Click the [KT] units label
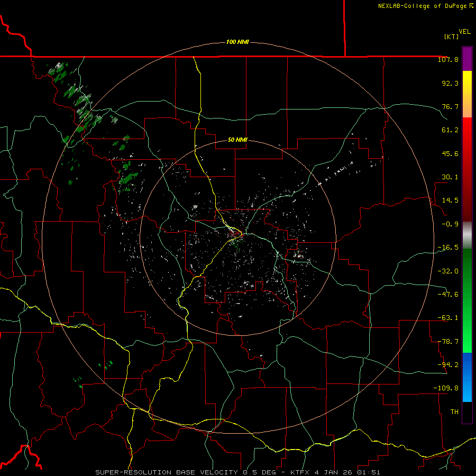This screenshot has height=476, width=476. coord(451,36)
